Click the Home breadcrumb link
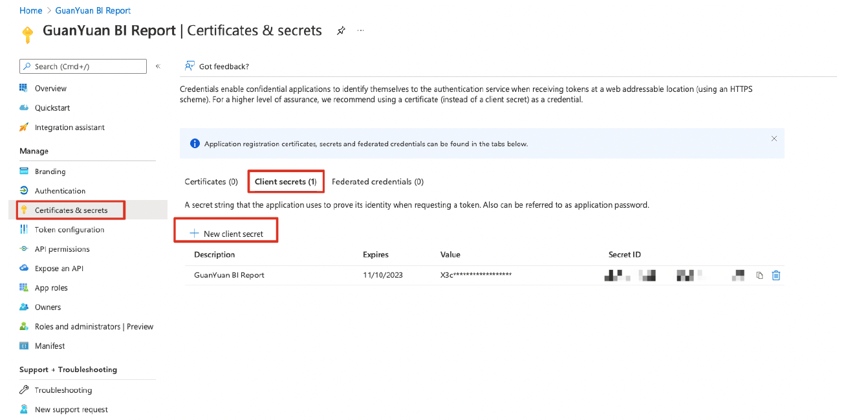The image size is (868, 420). pos(30,10)
